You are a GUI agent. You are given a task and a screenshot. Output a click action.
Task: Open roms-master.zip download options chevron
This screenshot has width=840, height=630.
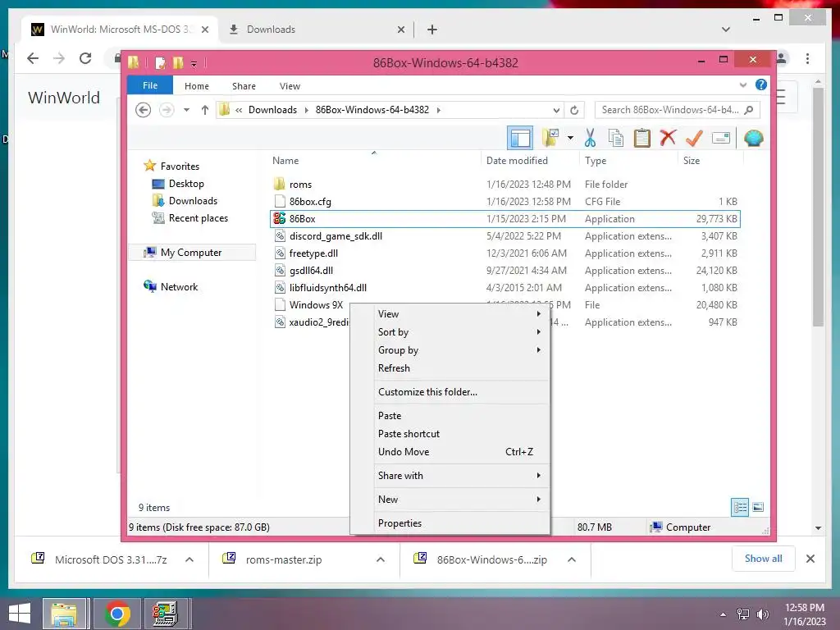(381, 559)
